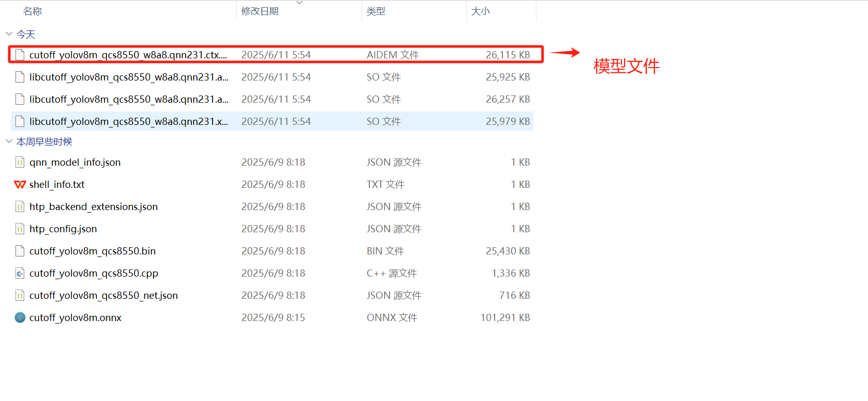The image size is (868, 401).
Task: Select file cutoff_yolov8m_qcs8550_w8a8.qnn231.ctx
Action: (128, 55)
